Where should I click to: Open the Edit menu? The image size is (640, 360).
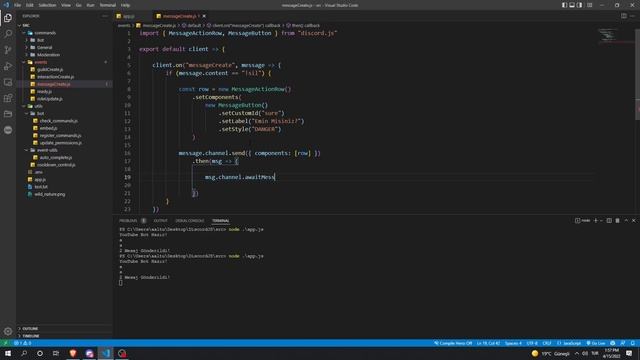pyautogui.click(x=30, y=5)
